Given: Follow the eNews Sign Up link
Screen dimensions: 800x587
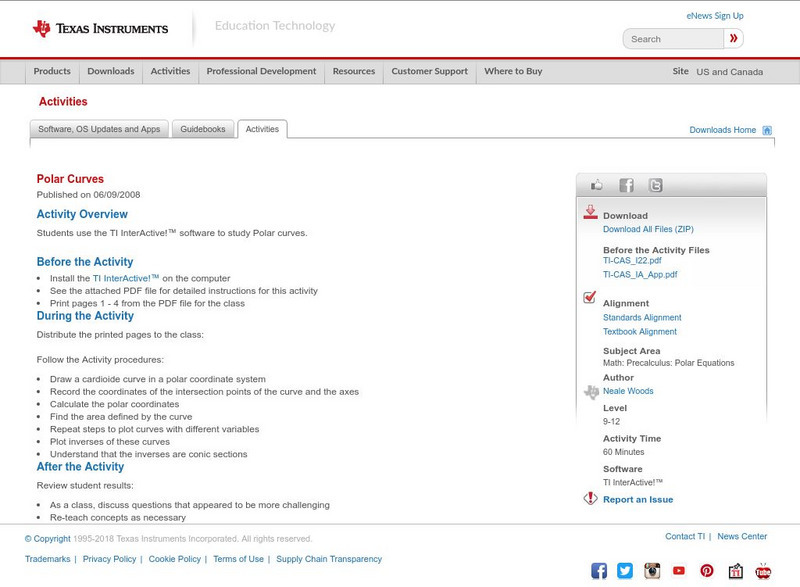Looking at the screenshot, I should 715,16.
